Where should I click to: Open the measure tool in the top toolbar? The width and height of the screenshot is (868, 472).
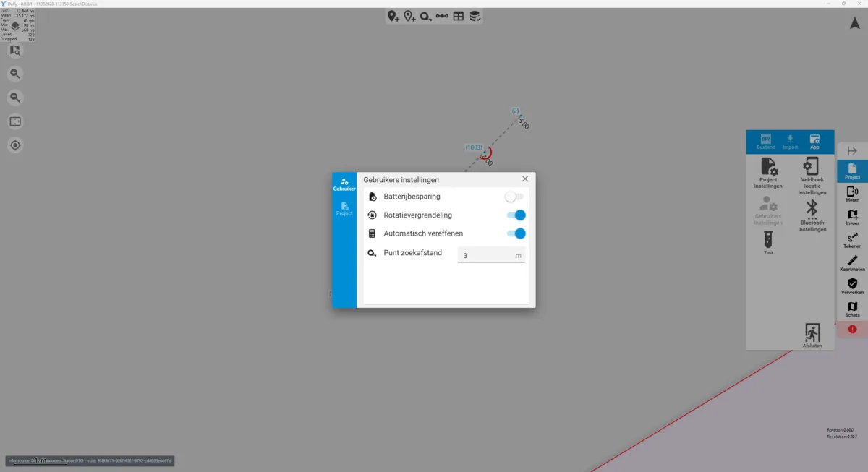[426, 16]
